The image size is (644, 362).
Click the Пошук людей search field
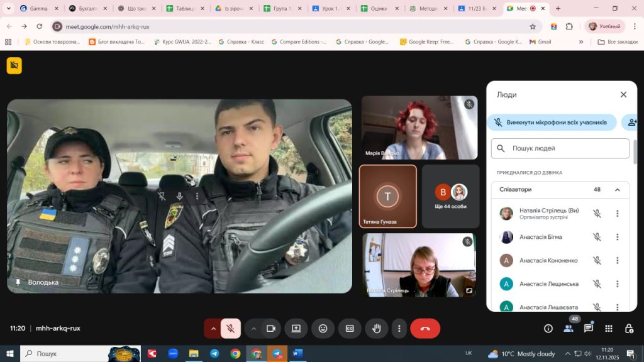coord(560,148)
